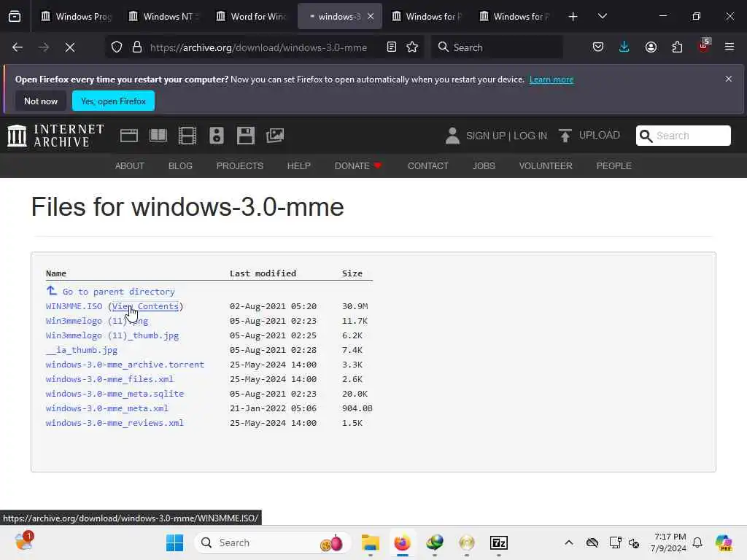Switch to the Word for Win tab
The image size is (747, 560).
(x=251, y=16)
